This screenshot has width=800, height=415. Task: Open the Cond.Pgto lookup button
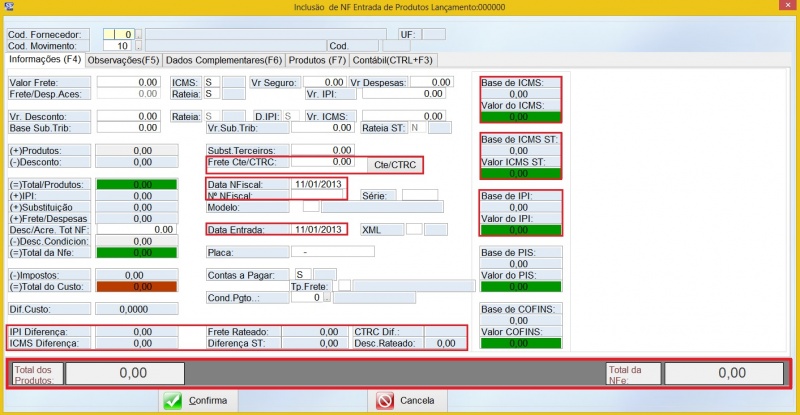pos(326,298)
